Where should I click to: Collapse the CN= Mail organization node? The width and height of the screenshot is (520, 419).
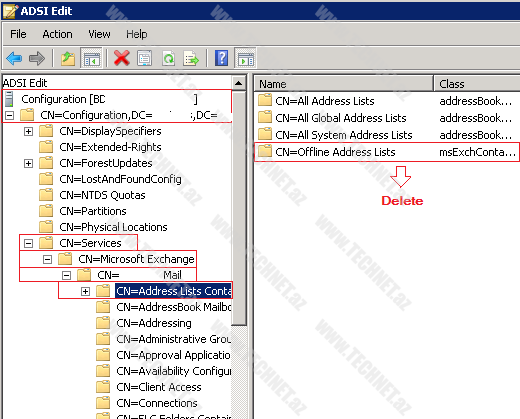(67, 275)
